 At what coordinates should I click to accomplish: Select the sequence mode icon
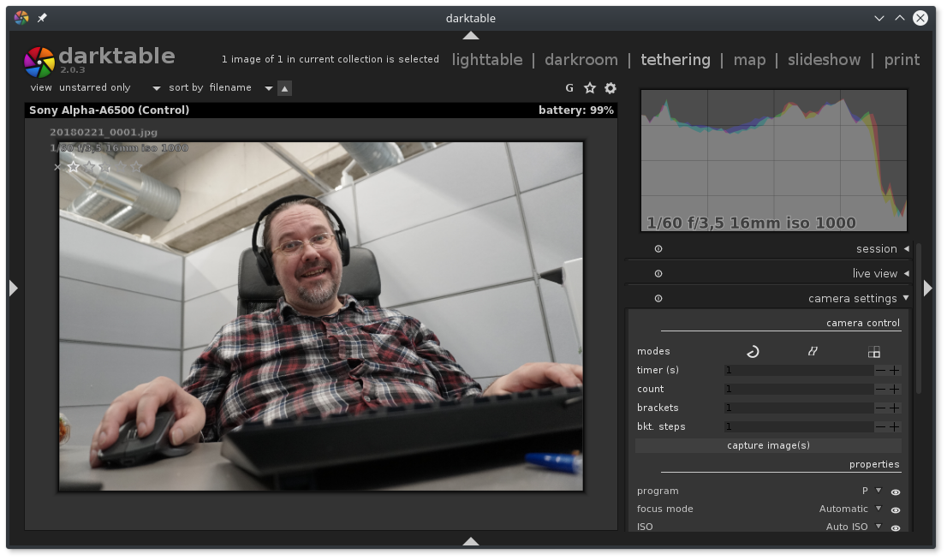(813, 351)
